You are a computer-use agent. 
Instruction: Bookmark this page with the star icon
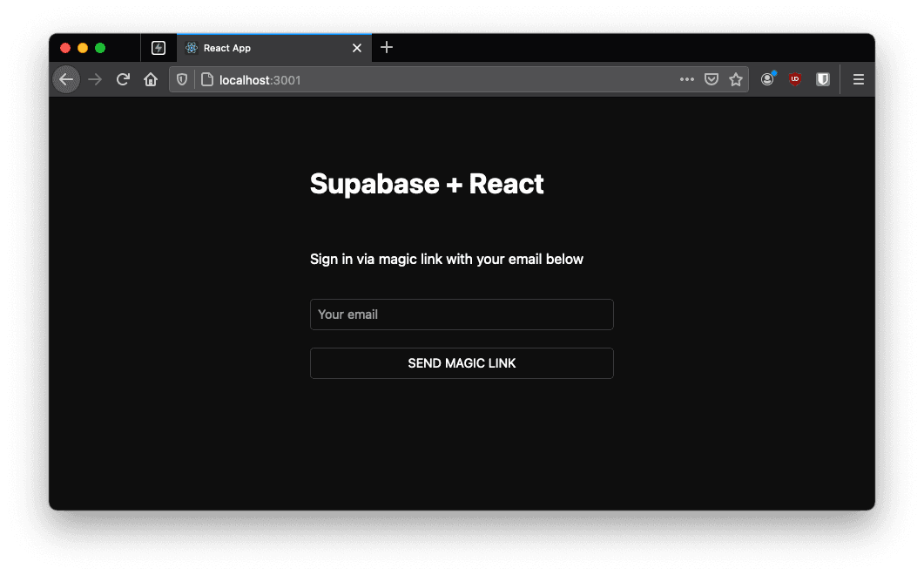coord(737,79)
